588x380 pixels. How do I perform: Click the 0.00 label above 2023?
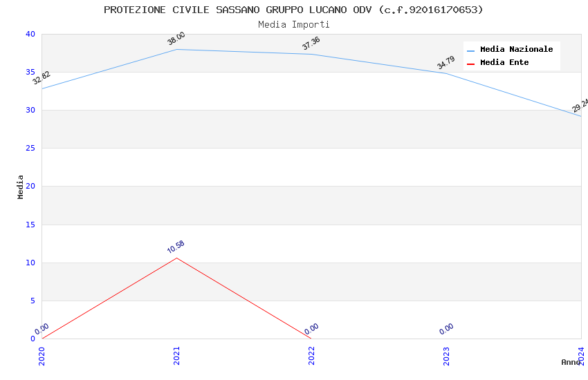coord(446,329)
